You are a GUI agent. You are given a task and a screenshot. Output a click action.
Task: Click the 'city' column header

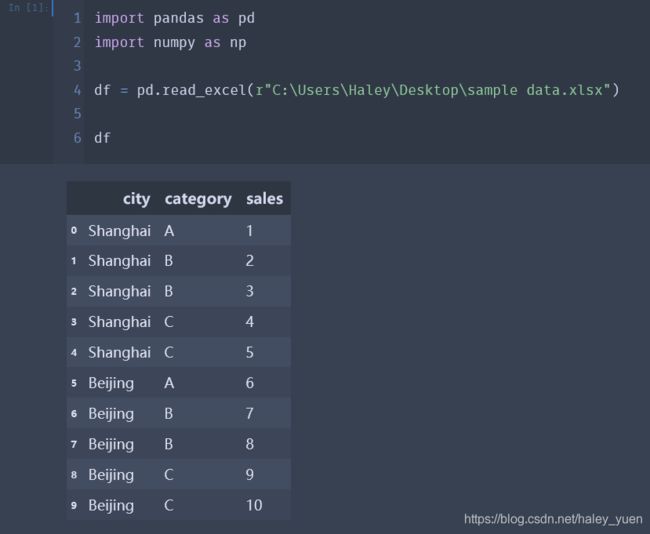click(x=136, y=199)
